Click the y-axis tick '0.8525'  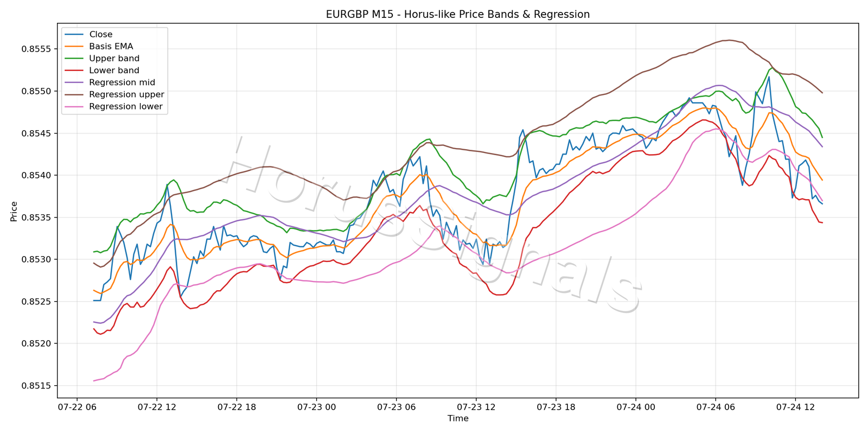36,302
